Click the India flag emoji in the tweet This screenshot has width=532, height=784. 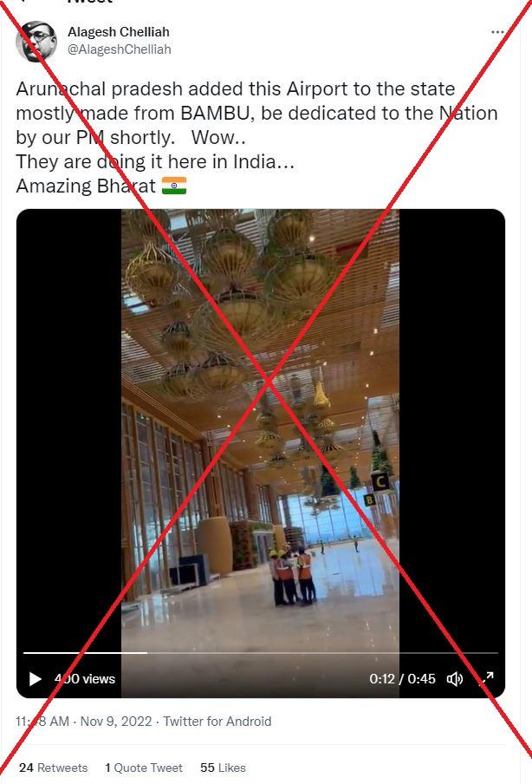click(174, 186)
